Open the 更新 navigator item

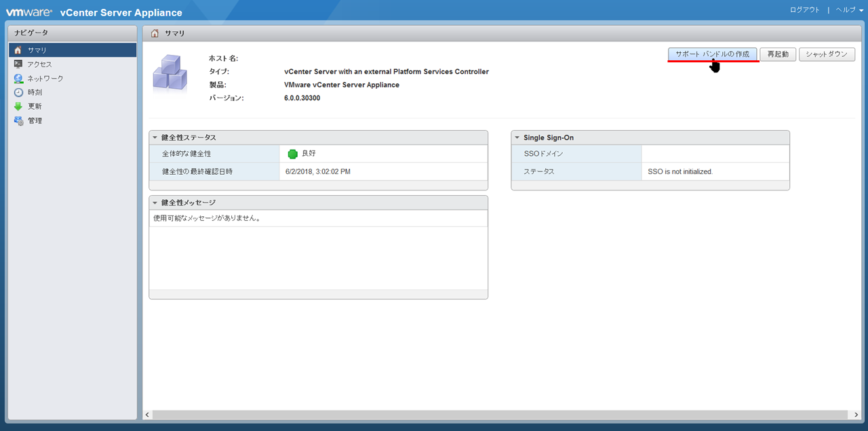point(73,106)
